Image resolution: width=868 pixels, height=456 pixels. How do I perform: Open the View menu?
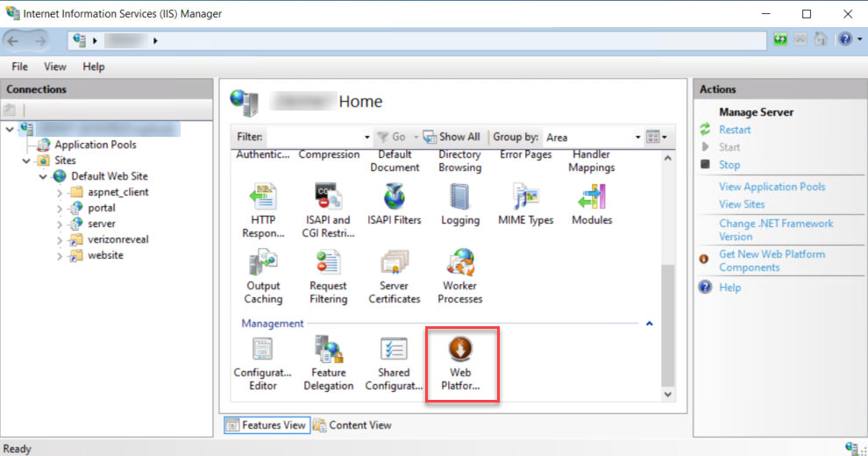pyautogui.click(x=55, y=67)
